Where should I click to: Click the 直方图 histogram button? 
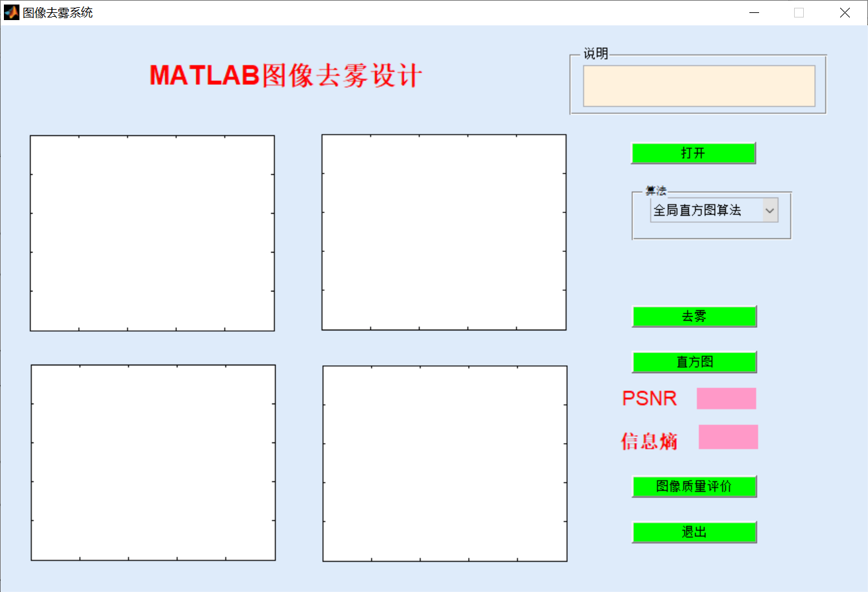(x=694, y=362)
